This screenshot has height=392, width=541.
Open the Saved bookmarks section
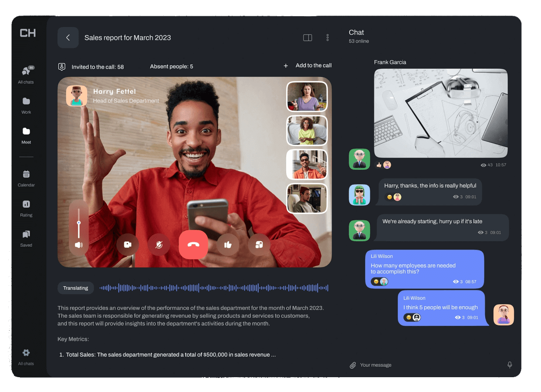click(x=26, y=238)
